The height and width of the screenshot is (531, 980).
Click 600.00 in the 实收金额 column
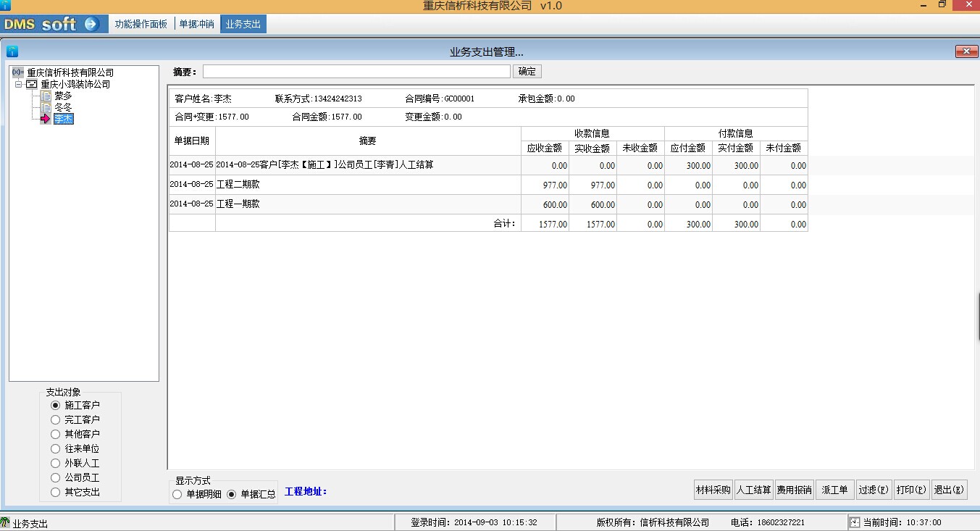[x=603, y=205]
